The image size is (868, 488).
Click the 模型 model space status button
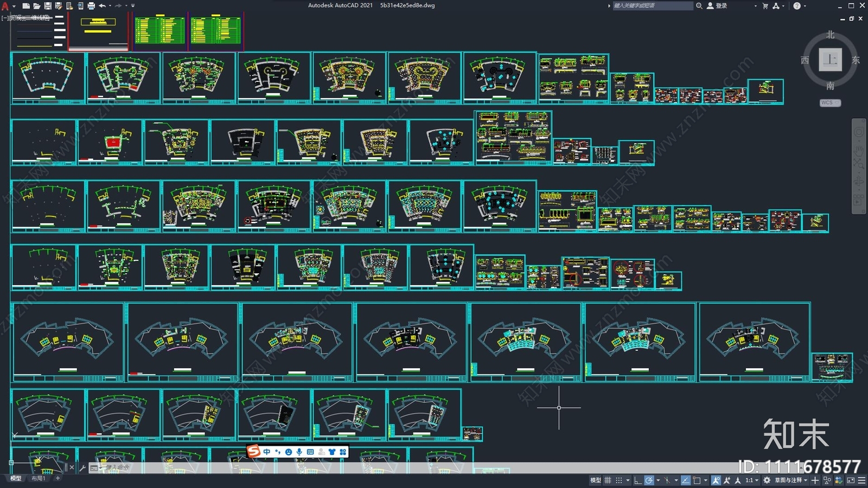point(596,480)
